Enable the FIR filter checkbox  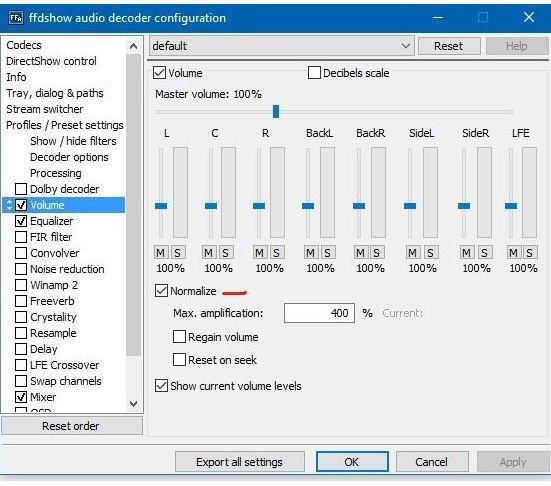[x=21, y=237]
